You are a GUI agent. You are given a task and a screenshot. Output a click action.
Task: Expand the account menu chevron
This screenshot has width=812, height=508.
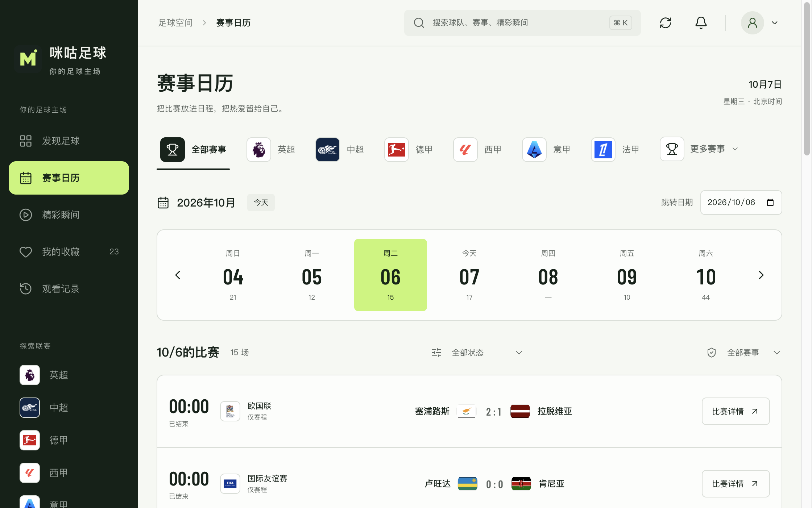(775, 23)
